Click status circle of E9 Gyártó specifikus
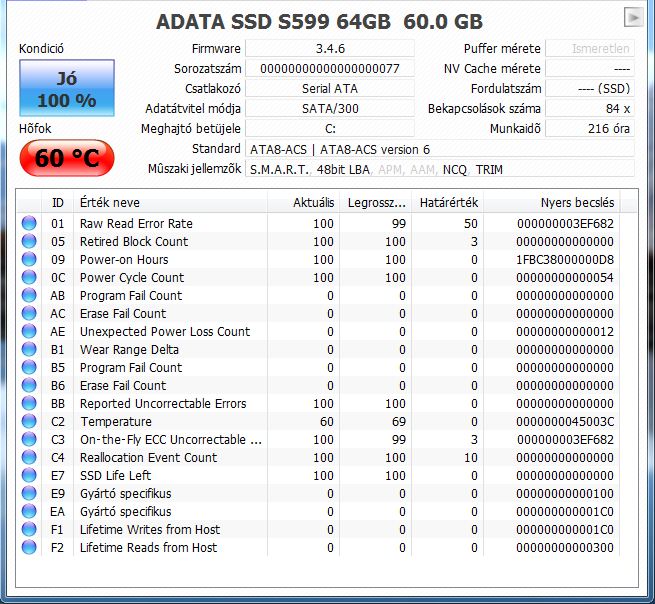 pyautogui.click(x=29, y=492)
